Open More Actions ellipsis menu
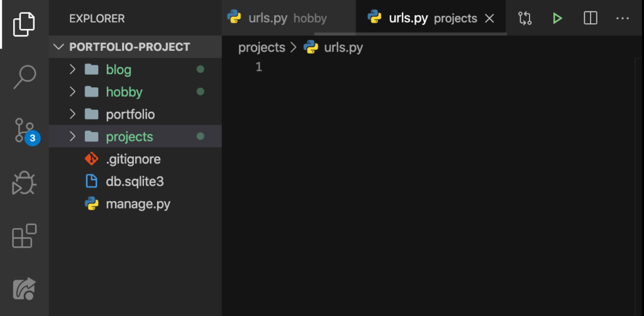Image resolution: width=644 pixels, height=316 pixels. tap(623, 18)
